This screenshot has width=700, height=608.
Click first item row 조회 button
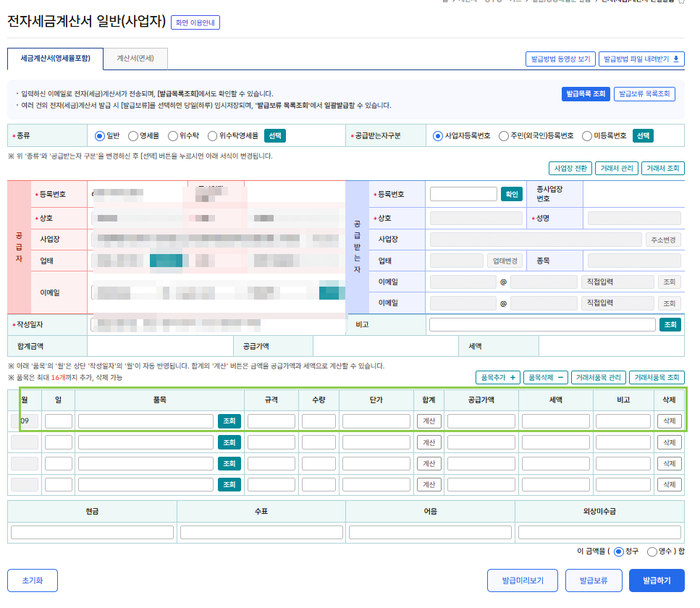click(x=229, y=421)
